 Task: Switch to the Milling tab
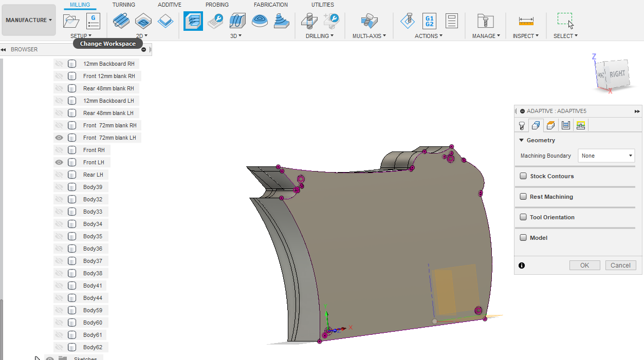80,5
